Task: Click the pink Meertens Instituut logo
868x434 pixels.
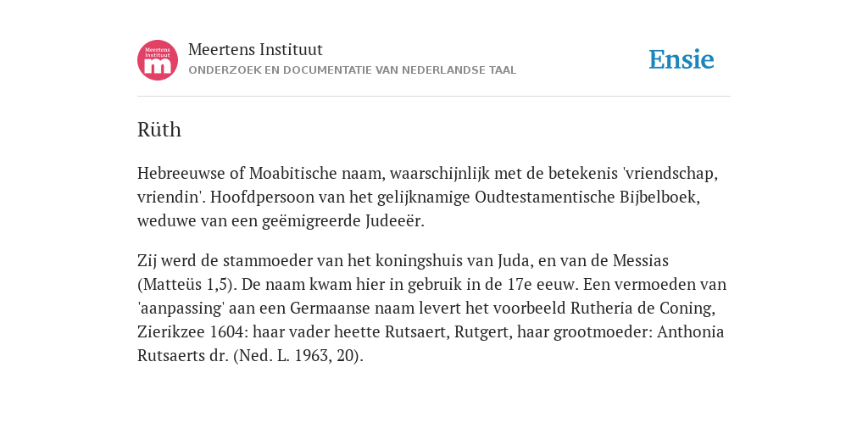Action: pos(158,60)
